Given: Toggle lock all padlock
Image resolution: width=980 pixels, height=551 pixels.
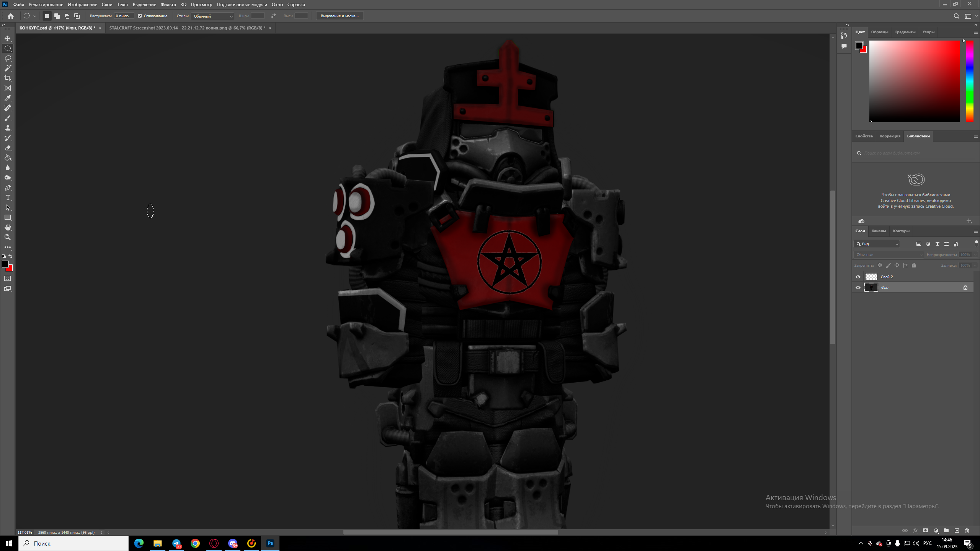Looking at the screenshot, I should coord(914,265).
